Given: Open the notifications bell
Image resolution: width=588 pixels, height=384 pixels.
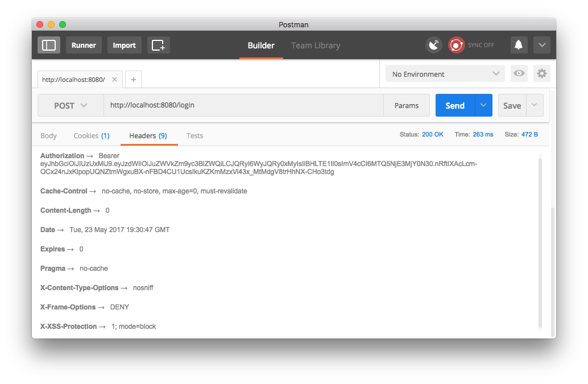Looking at the screenshot, I should (x=519, y=45).
